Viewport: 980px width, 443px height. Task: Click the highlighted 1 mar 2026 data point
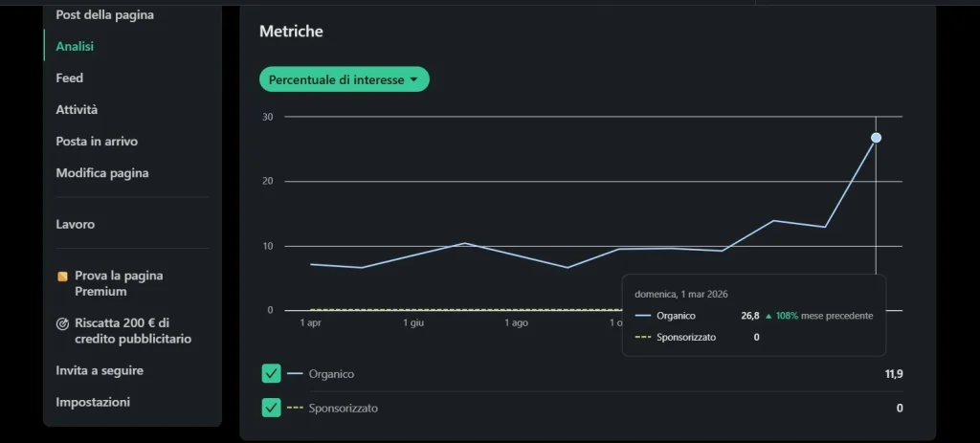pyautogui.click(x=877, y=138)
